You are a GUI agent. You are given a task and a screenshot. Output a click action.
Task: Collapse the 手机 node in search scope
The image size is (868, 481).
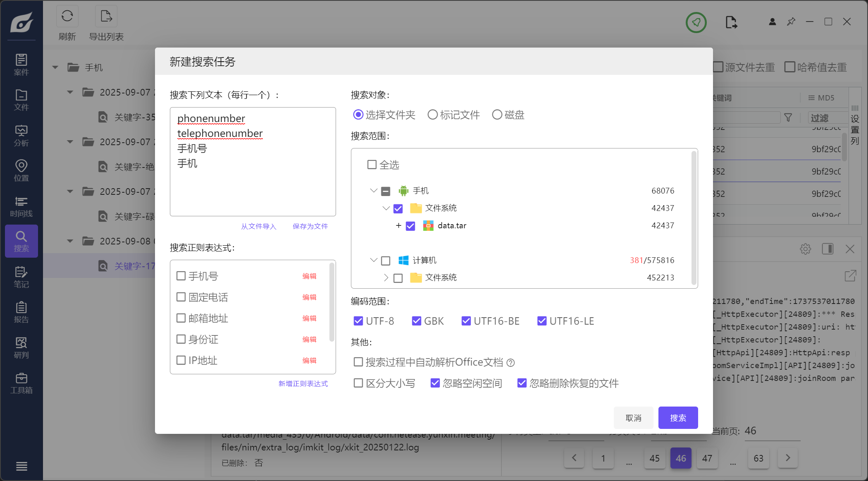[373, 191]
